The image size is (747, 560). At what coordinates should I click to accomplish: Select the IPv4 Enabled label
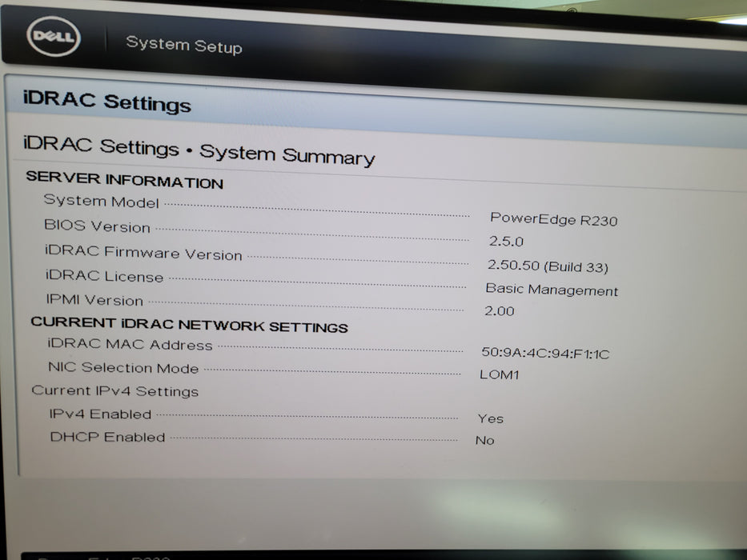point(101,414)
